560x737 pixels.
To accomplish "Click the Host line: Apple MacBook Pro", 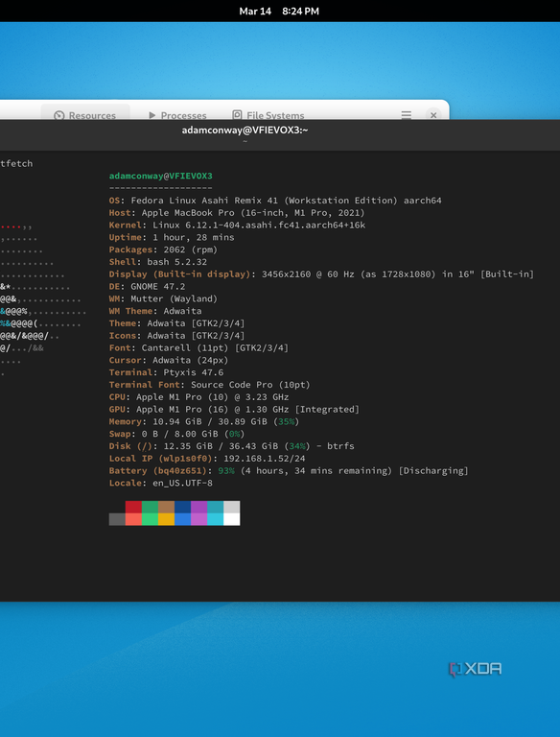I will tap(237, 212).
